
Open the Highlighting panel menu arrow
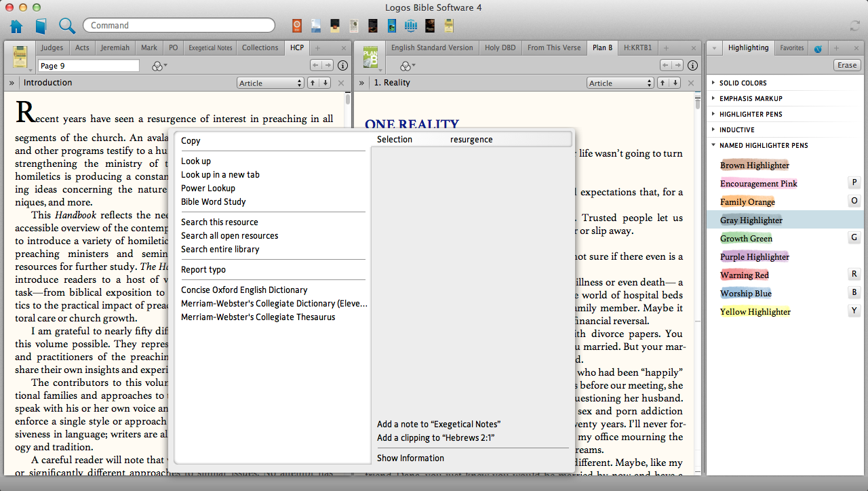click(x=714, y=48)
